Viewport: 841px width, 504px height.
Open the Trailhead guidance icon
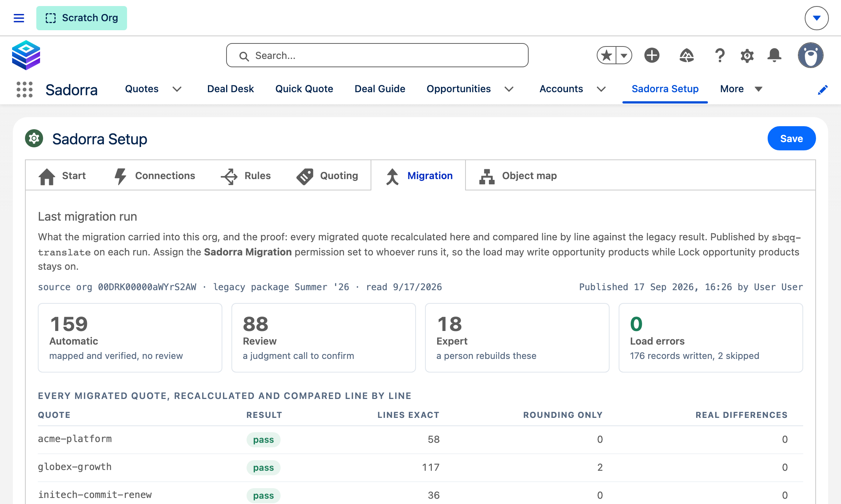click(x=686, y=56)
